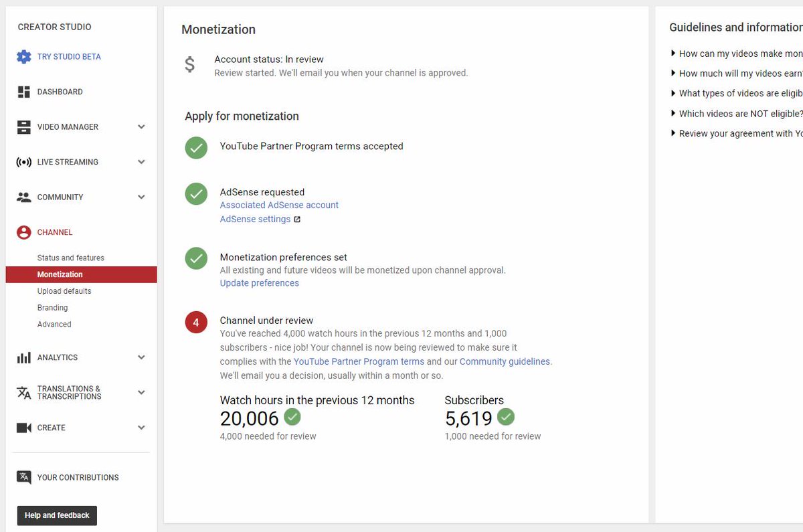
Task: Click the Translations & Transcriptions icon
Action: click(24, 393)
